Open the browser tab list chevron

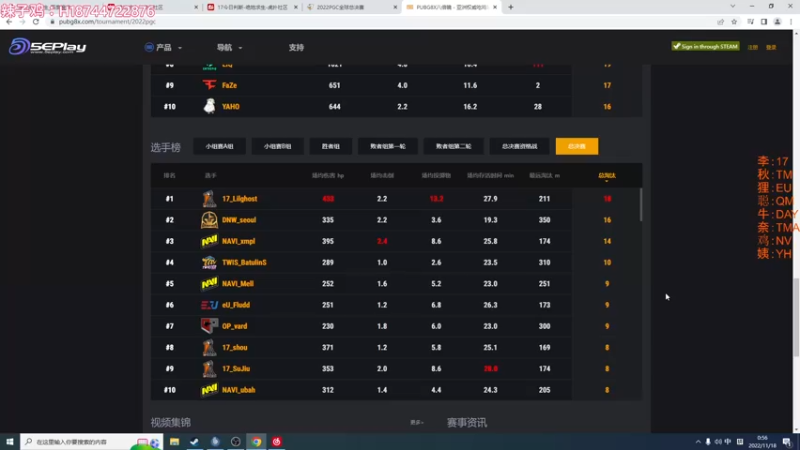pos(733,7)
